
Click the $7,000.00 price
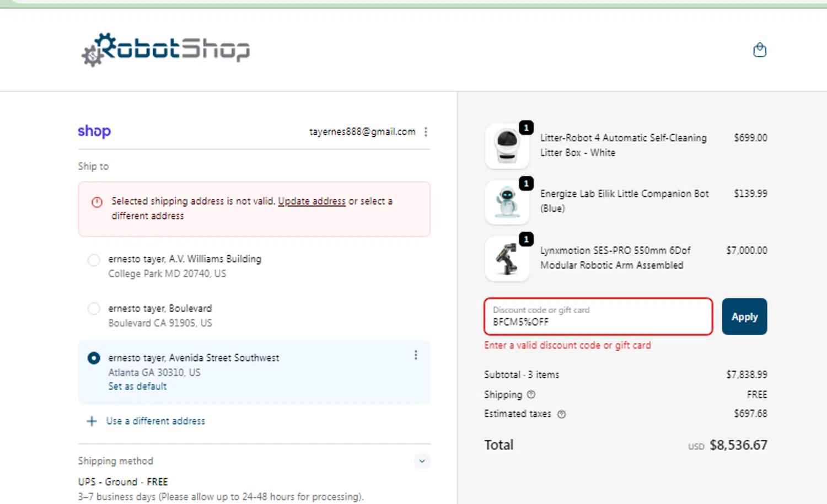[747, 250]
